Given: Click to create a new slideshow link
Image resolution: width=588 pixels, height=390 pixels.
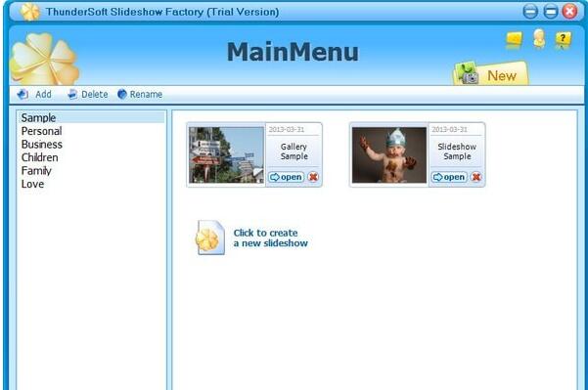Looking at the screenshot, I should click(x=270, y=238).
